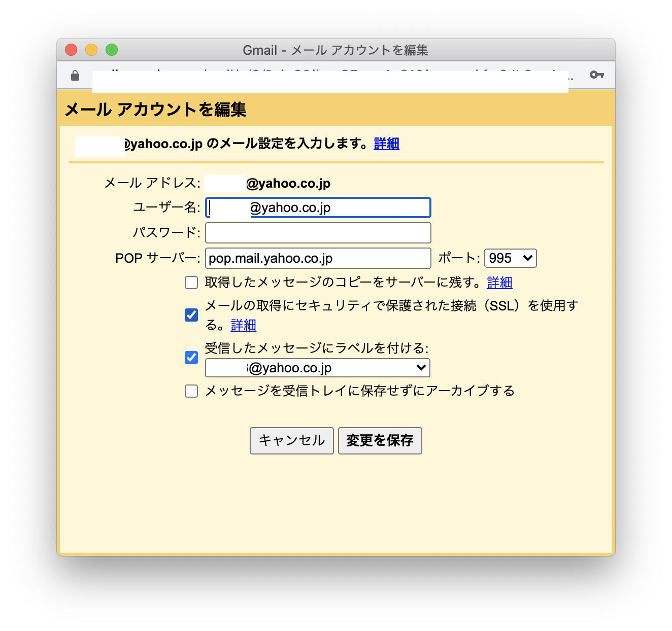Viewport: 672px width, 631px height.
Task: Enable leaving a copy on the server
Action: pyautogui.click(x=191, y=283)
